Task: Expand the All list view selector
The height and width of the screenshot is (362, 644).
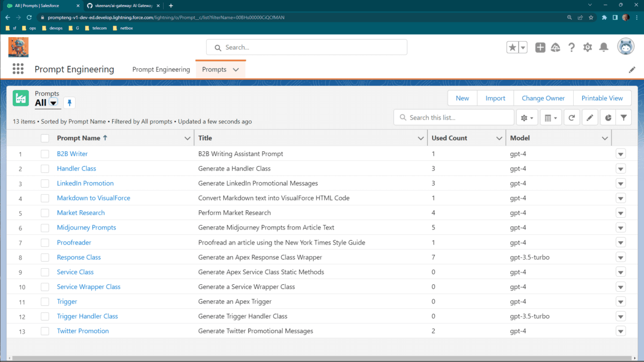Action: click(54, 103)
